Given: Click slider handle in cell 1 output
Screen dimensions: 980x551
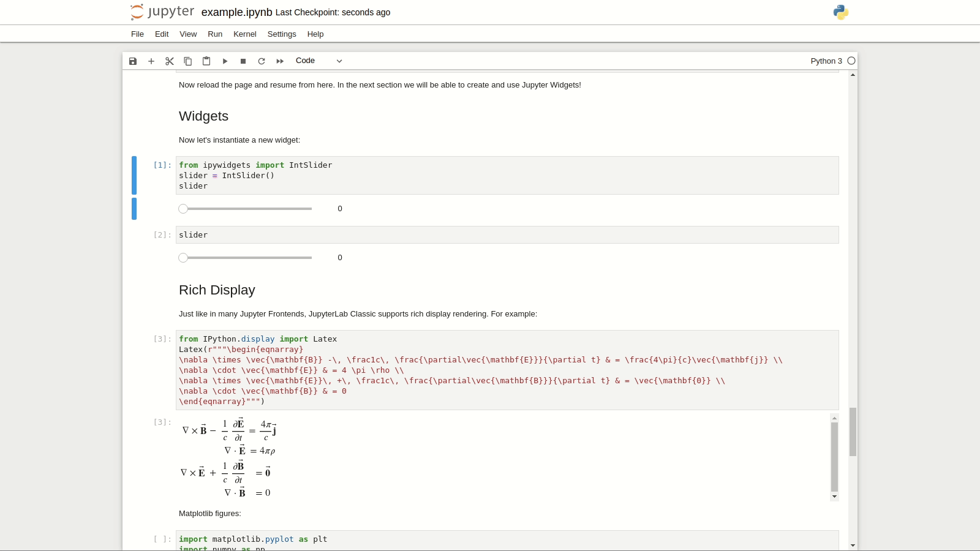Looking at the screenshot, I should pyautogui.click(x=183, y=209).
